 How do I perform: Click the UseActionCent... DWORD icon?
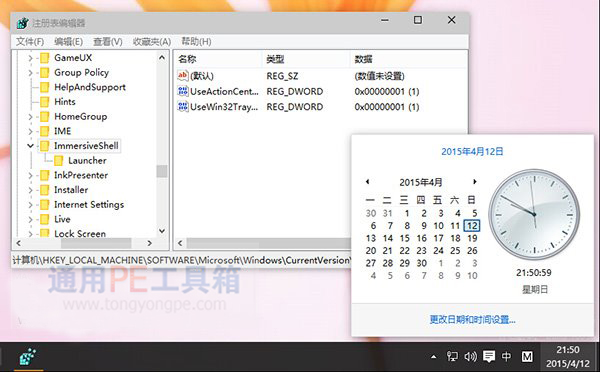183,91
